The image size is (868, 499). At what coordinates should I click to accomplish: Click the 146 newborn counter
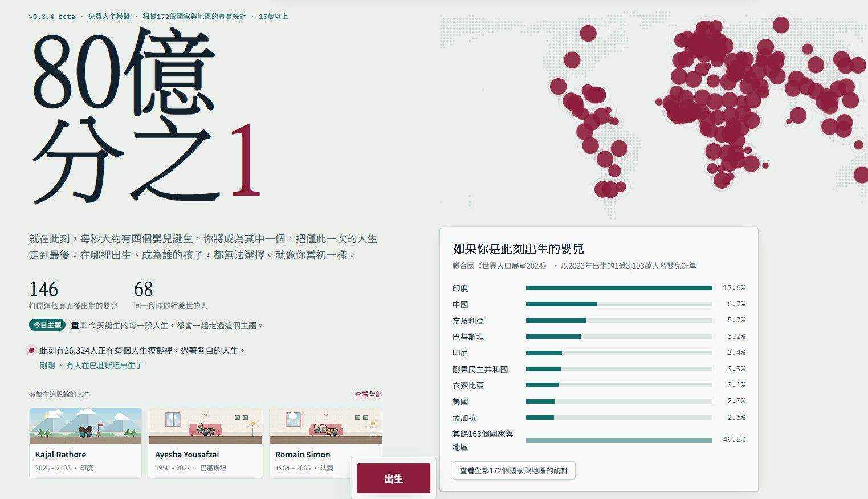point(44,289)
